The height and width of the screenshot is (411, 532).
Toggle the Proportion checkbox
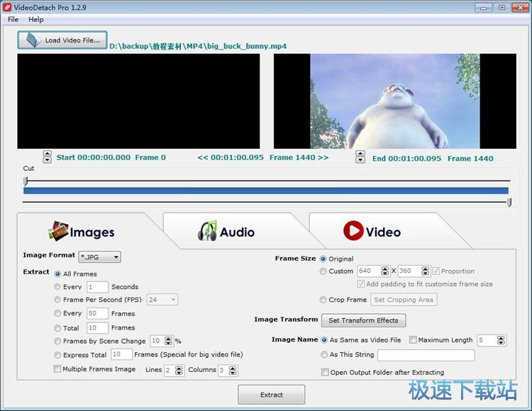click(x=436, y=271)
